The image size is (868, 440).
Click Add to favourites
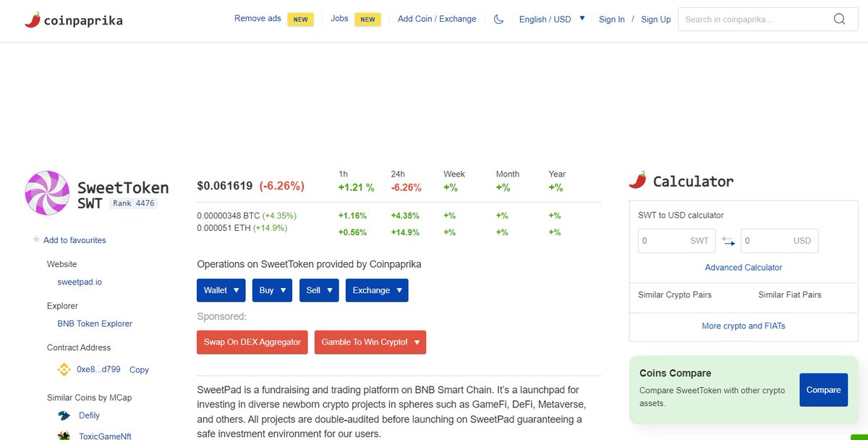click(75, 240)
